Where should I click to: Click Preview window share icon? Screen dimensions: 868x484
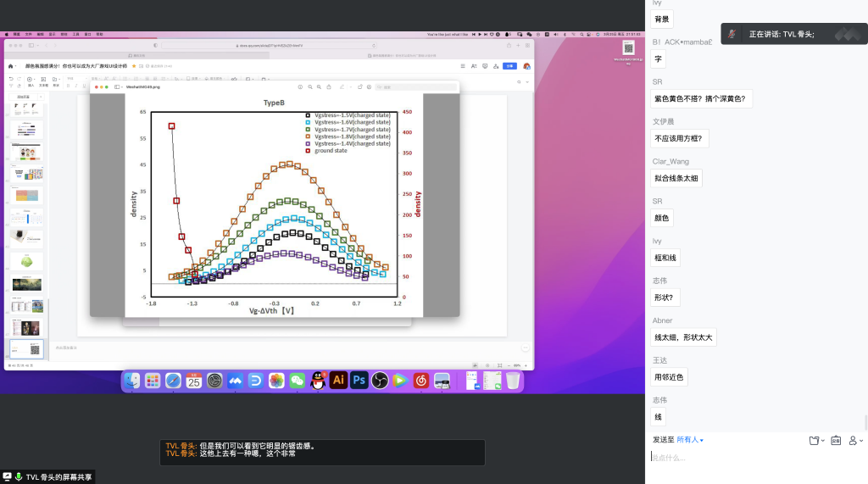click(329, 87)
